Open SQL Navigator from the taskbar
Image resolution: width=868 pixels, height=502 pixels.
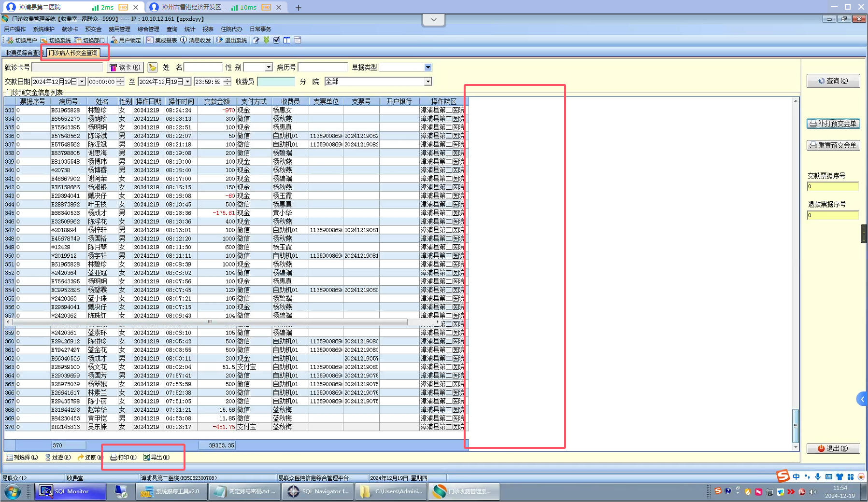pos(318,491)
